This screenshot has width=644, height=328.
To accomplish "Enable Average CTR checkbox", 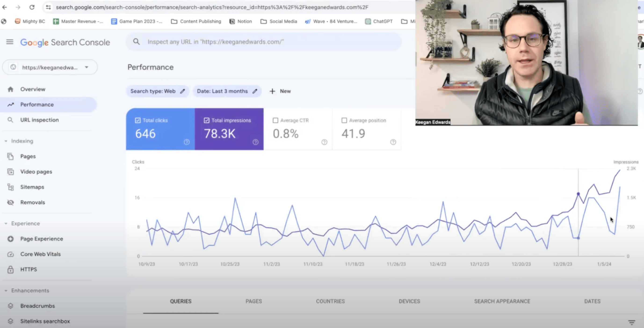I will click(x=275, y=120).
